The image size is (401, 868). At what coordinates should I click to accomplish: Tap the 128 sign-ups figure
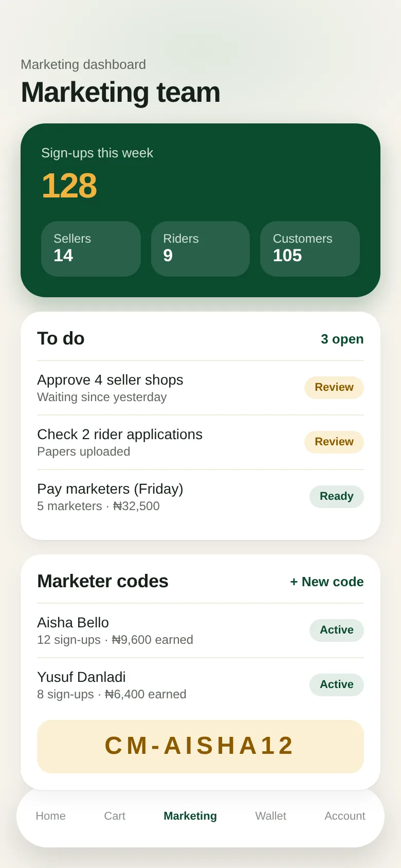(x=69, y=186)
